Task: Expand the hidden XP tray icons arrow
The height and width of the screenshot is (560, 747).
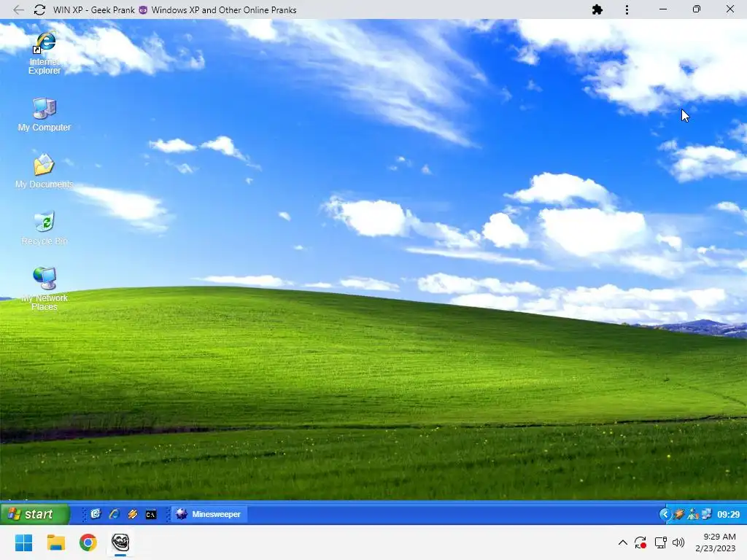Action: tap(665, 514)
